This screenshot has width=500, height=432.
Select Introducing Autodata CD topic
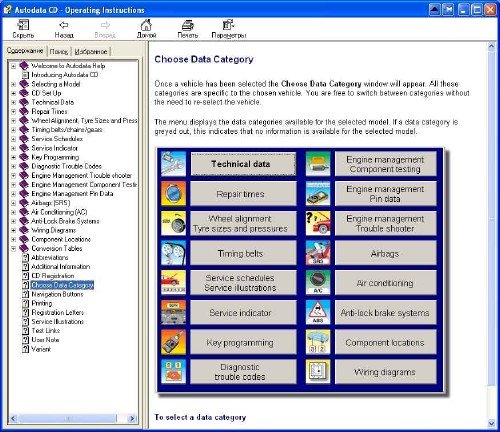tap(65, 75)
